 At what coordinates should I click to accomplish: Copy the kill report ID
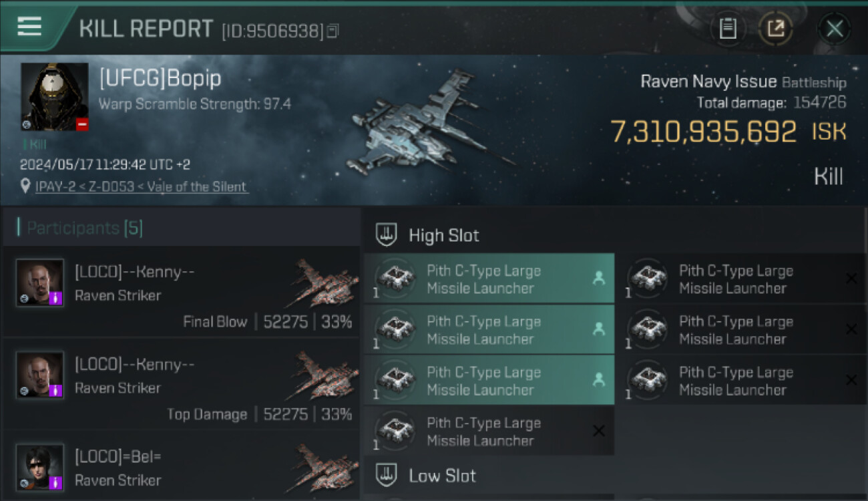(333, 30)
